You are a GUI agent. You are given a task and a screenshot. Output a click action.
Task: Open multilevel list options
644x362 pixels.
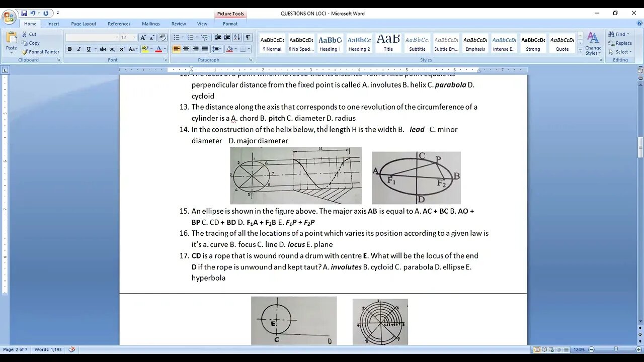[204, 37]
